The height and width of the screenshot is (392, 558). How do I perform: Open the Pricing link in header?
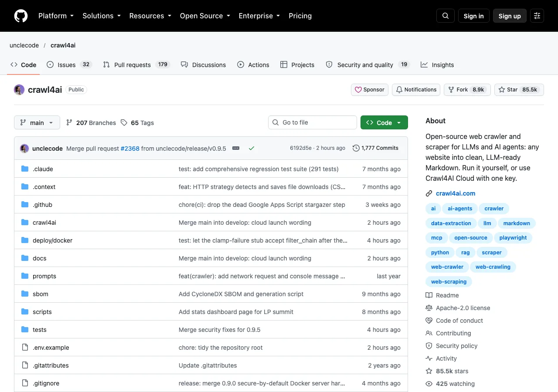click(x=300, y=16)
